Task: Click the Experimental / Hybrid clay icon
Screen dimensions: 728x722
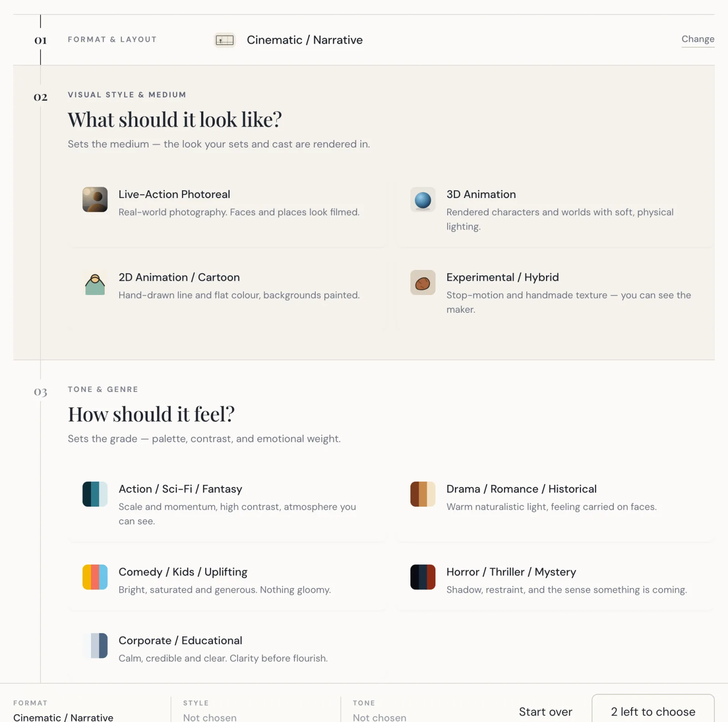Action: pos(423,283)
